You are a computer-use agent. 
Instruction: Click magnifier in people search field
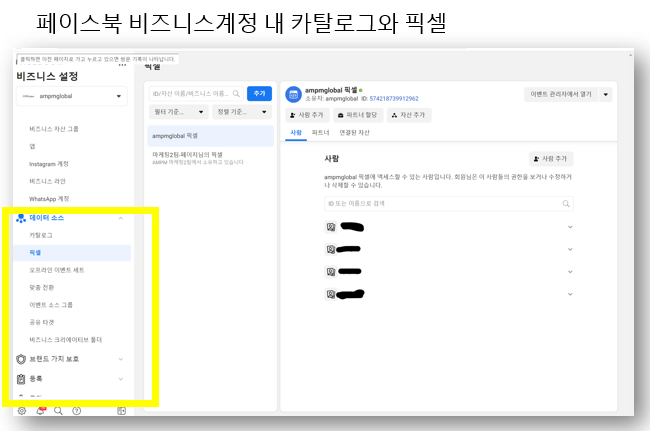pyautogui.click(x=566, y=203)
